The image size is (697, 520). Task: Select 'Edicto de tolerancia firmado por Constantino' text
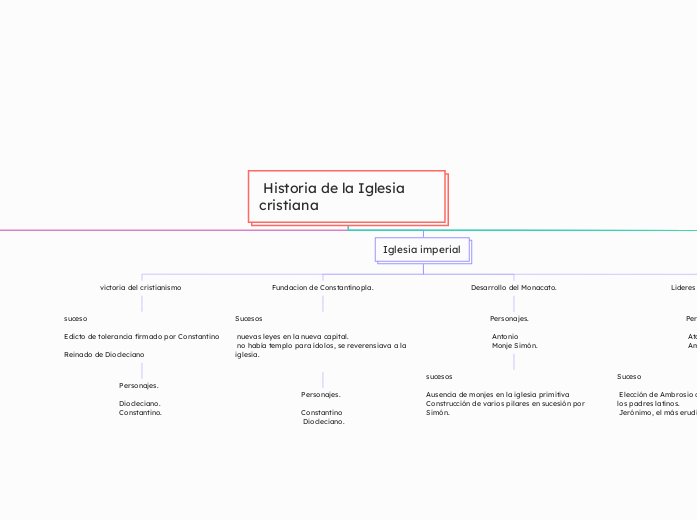(x=142, y=336)
